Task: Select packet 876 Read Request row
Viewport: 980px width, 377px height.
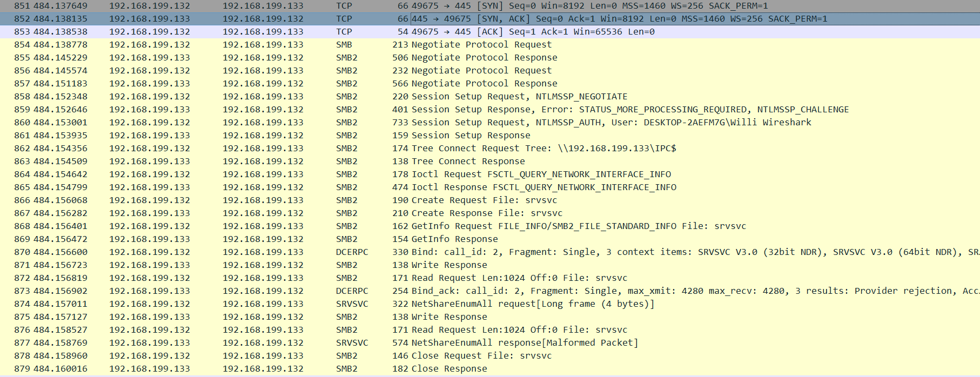Action: pyautogui.click(x=490, y=330)
